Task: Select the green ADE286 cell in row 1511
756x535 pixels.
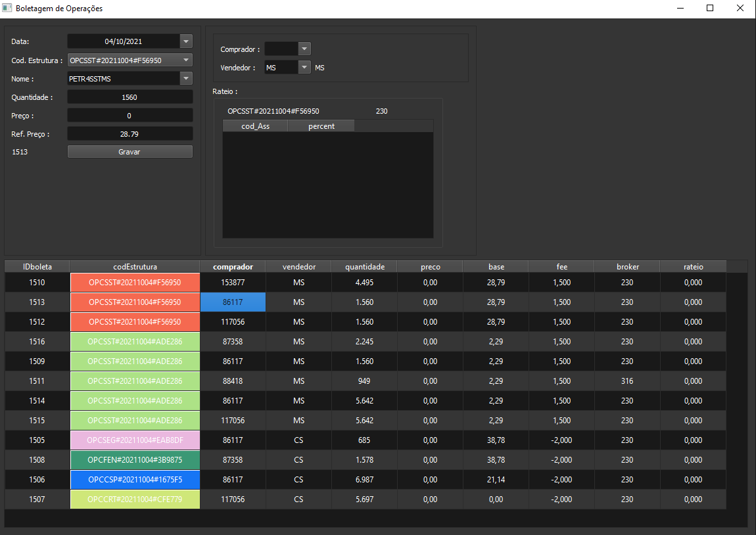Action: tap(135, 381)
